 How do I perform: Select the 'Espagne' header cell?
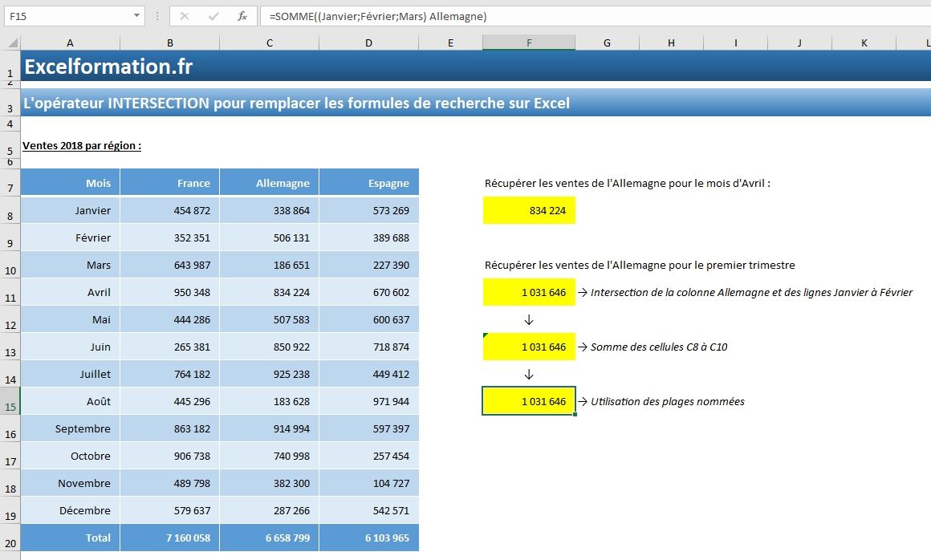tap(368, 183)
